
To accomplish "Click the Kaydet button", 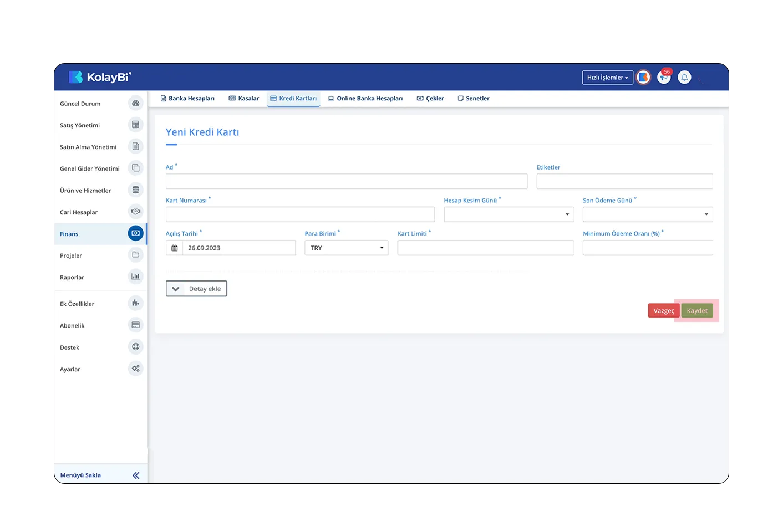I will [697, 311].
